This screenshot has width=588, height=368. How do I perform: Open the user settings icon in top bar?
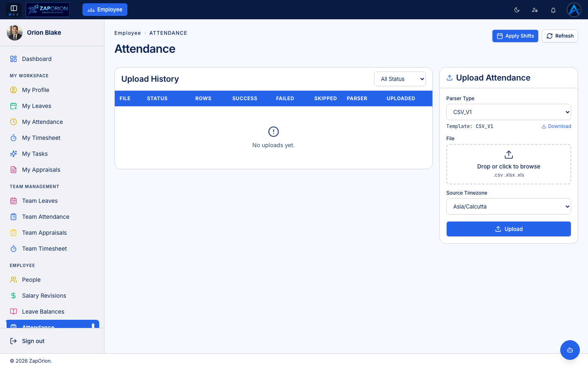535,10
